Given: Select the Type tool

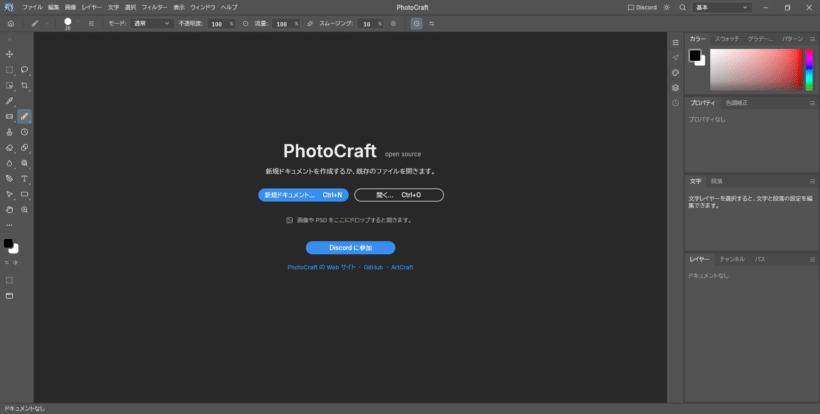Looking at the screenshot, I should point(25,179).
